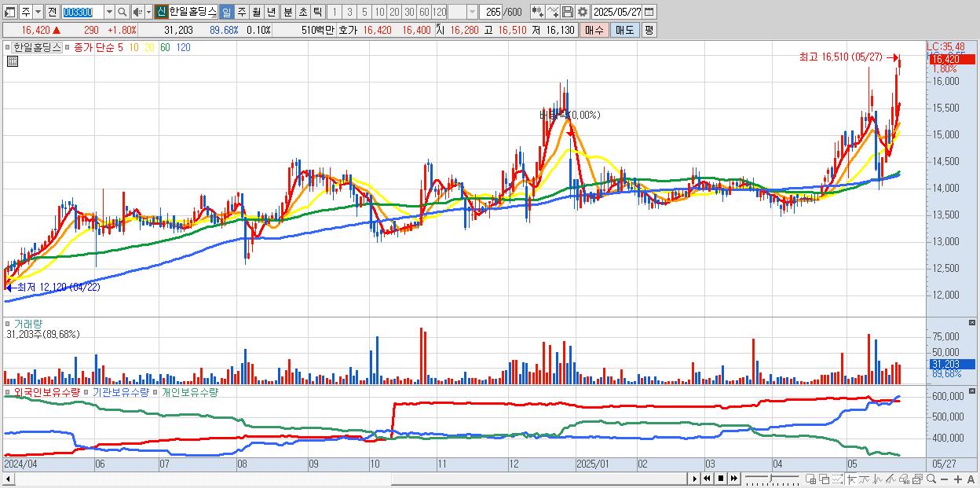This screenshot has width=980, height=488.
Task: Click the chart zoom slider handle
Action: click(x=770, y=478)
